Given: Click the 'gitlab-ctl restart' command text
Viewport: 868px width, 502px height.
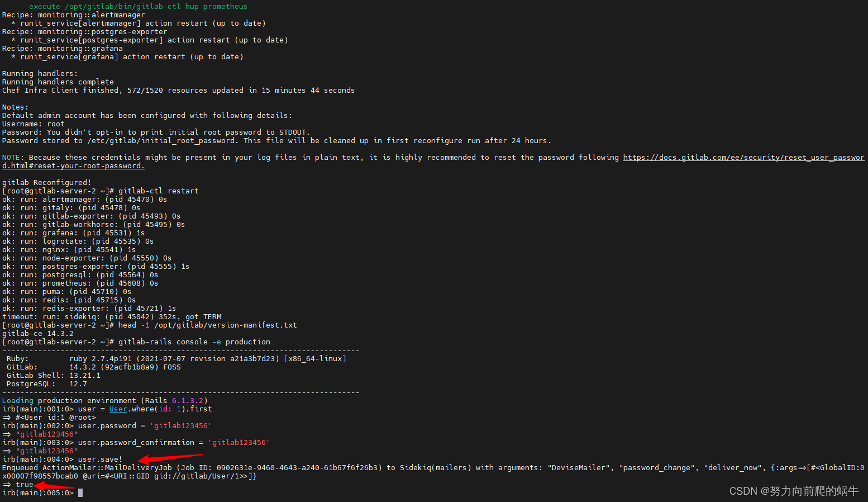Looking at the screenshot, I should tap(158, 191).
